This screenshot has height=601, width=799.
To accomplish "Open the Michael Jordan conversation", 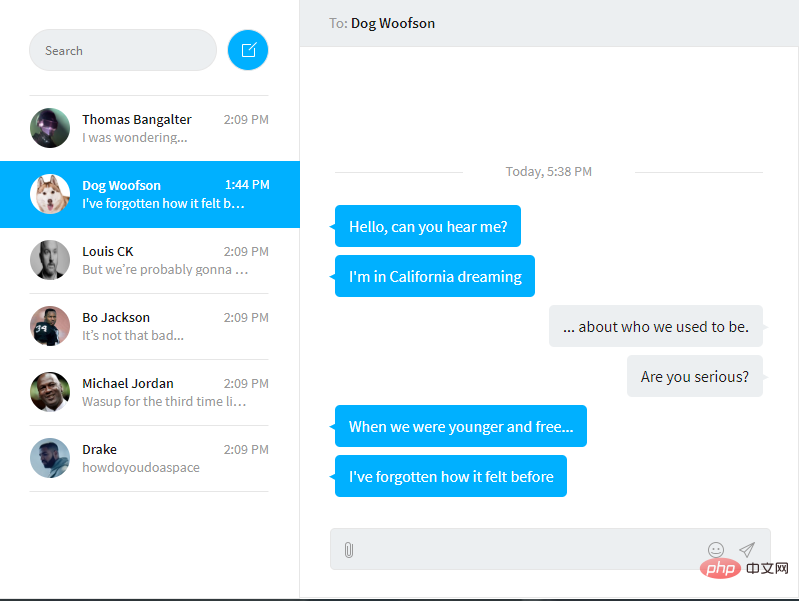I will 149,393.
